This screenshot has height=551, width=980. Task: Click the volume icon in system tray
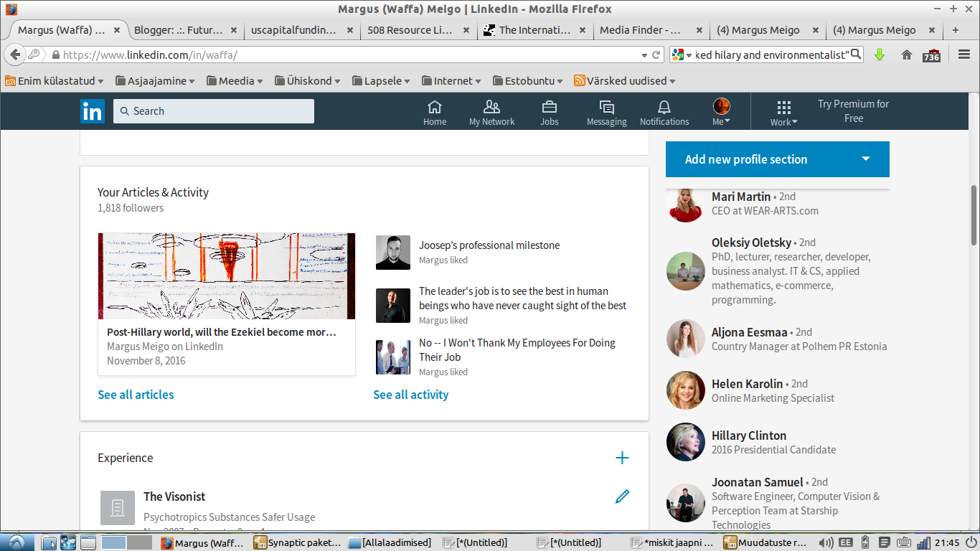pyautogui.click(x=826, y=542)
